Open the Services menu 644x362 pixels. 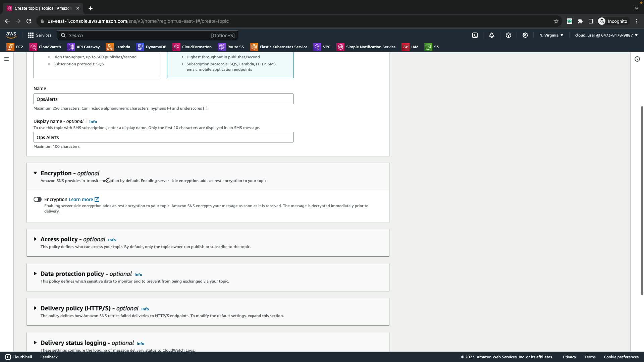(40, 35)
